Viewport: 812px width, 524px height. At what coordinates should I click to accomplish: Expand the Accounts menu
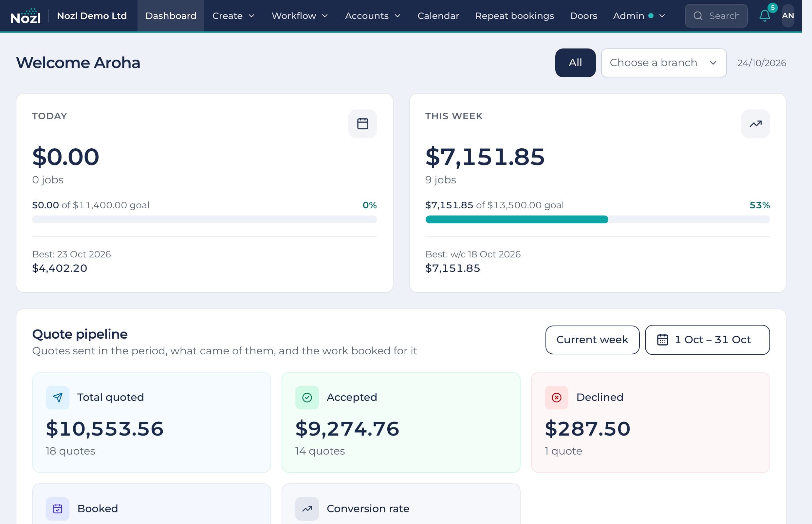point(373,16)
